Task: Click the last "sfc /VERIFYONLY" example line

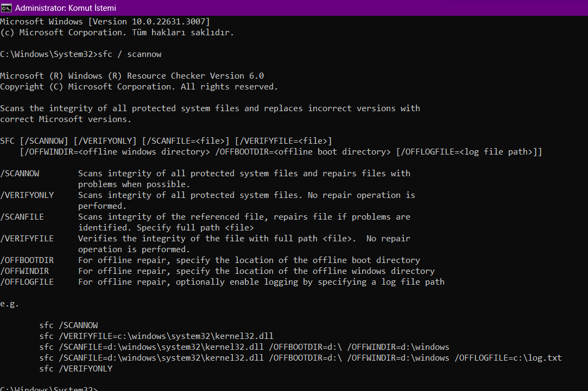Action: pyautogui.click(x=75, y=369)
